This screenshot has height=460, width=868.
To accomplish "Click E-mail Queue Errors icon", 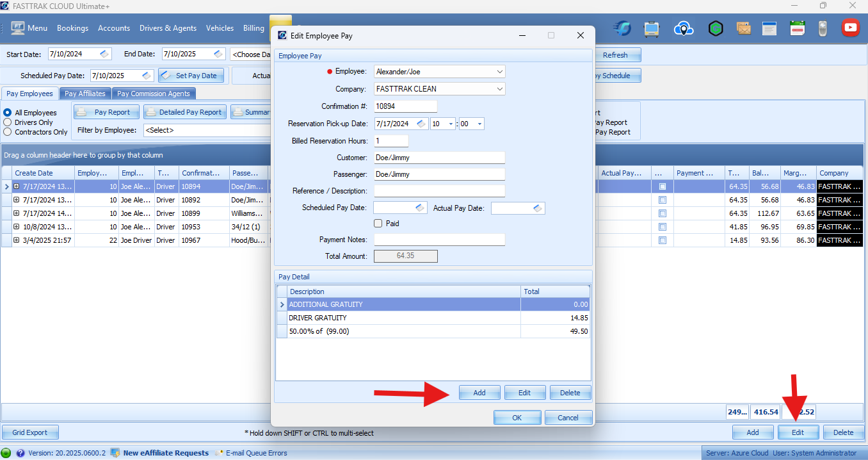I will (x=219, y=453).
